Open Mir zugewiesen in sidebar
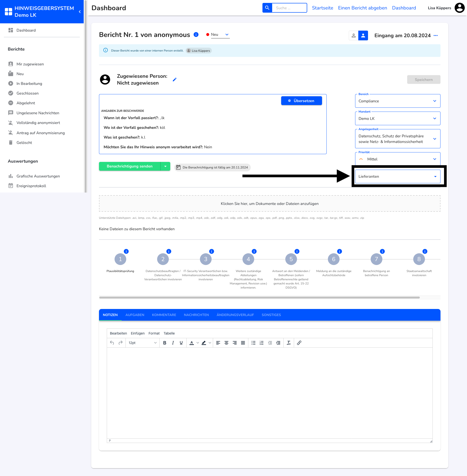This screenshot has height=476, width=467. pyautogui.click(x=30, y=64)
